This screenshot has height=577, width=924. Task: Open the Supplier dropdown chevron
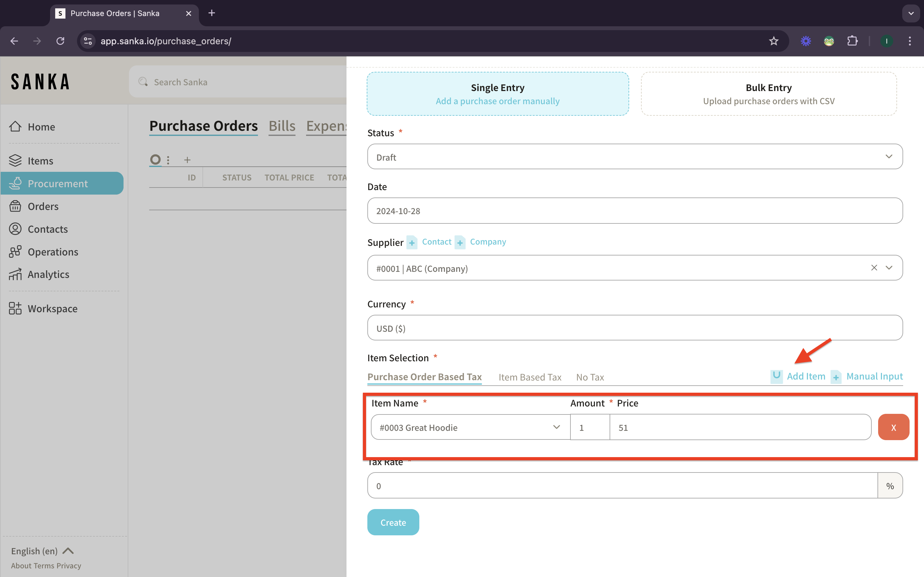889,268
